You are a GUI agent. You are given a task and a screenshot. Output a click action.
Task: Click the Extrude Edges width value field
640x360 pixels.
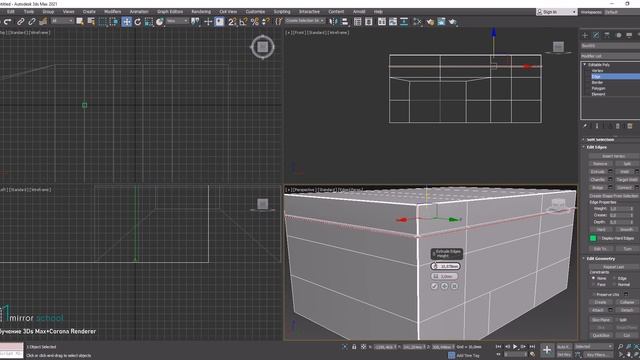click(x=444, y=276)
